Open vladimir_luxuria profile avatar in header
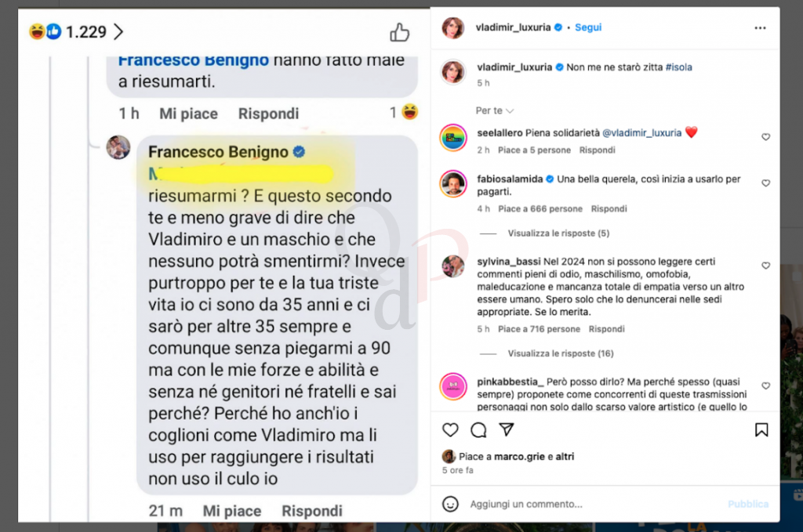Viewport: 803px width, 532px height. (x=453, y=27)
